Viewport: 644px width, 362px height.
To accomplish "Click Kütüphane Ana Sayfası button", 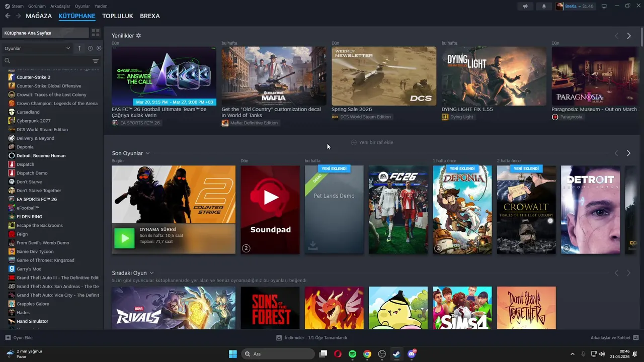I will click(45, 33).
